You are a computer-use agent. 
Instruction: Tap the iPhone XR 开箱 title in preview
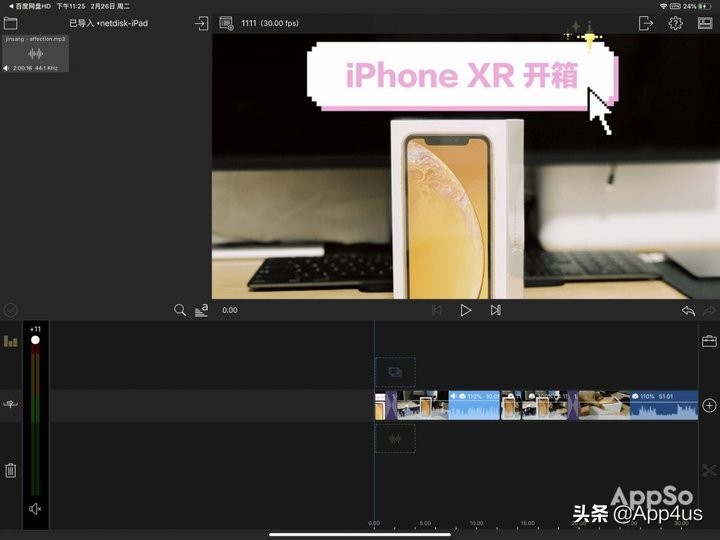pyautogui.click(x=461, y=75)
